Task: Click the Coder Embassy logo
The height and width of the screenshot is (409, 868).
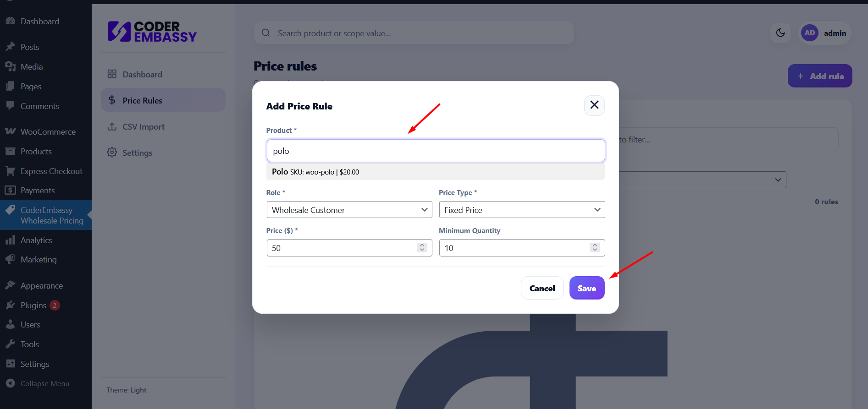Action: pyautogui.click(x=152, y=32)
